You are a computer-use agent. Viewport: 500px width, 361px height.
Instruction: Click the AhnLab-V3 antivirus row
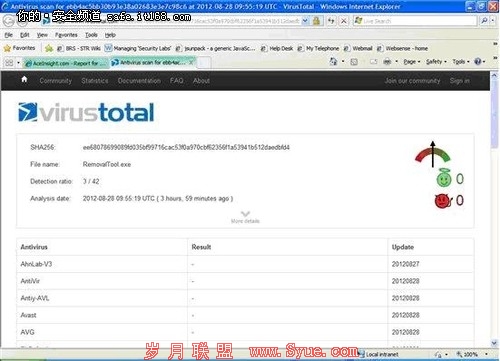click(x=245, y=264)
